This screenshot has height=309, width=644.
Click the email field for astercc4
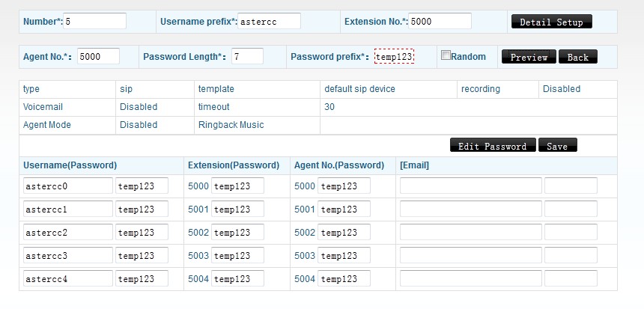(470, 279)
